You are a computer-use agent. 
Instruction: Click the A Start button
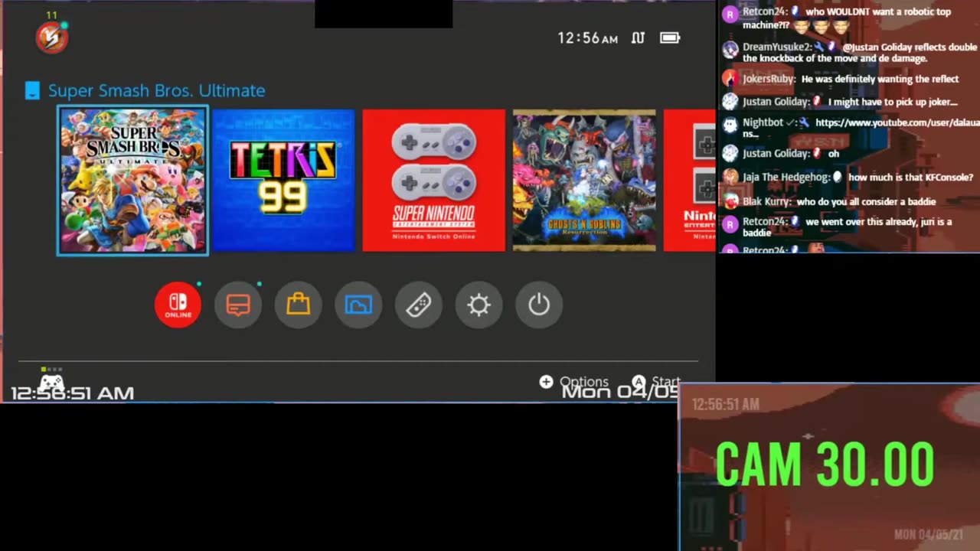[655, 381]
